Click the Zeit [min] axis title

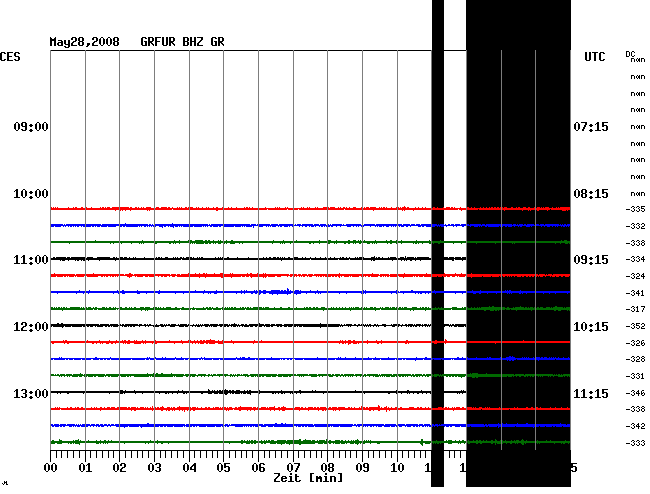point(308,478)
